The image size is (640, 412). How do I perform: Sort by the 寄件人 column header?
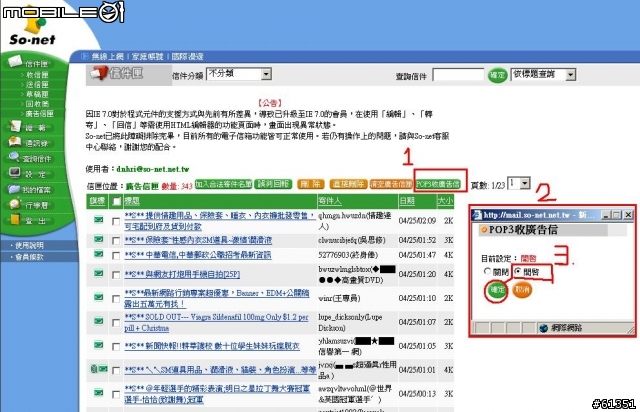click(x=330, y=201)
